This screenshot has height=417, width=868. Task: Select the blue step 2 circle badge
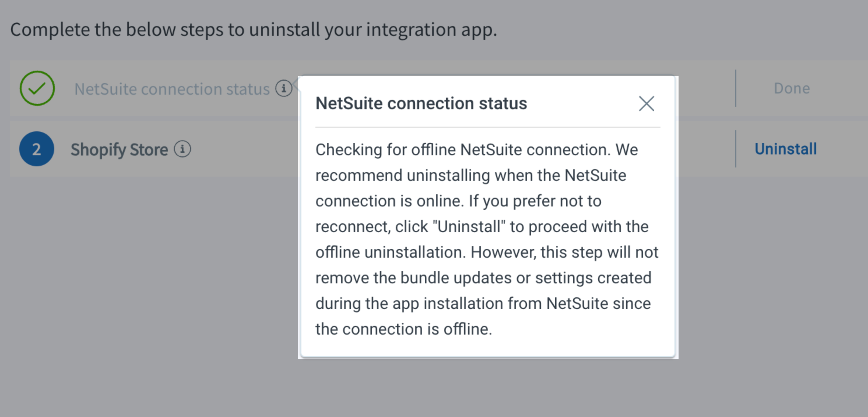(36, 149)
